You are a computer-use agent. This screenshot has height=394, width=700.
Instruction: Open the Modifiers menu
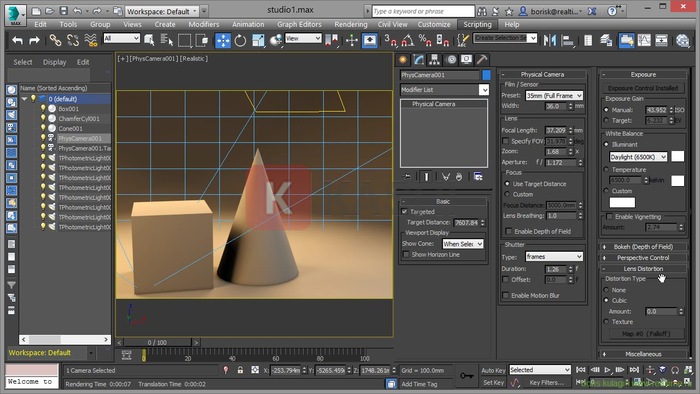point(204,25)
